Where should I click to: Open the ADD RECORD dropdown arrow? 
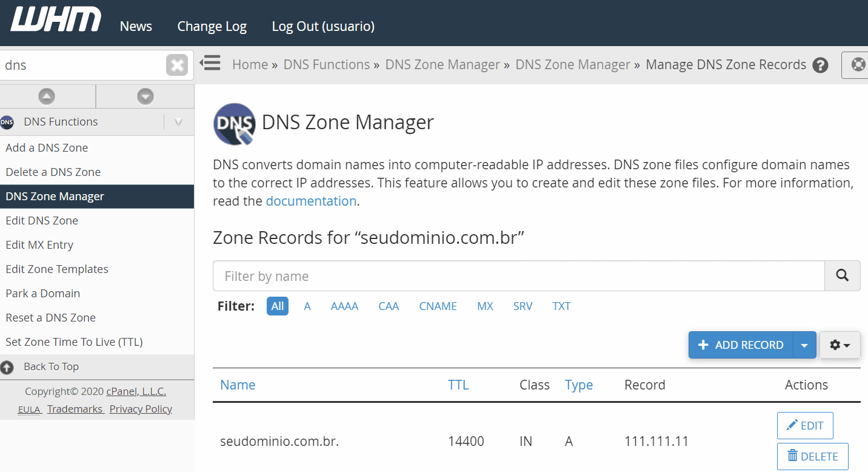804,345
